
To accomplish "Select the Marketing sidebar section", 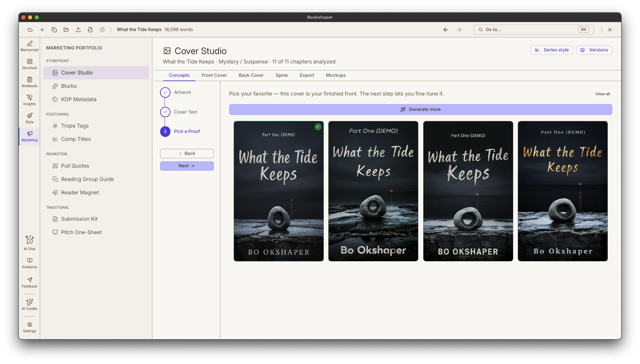I will [29, 136].
